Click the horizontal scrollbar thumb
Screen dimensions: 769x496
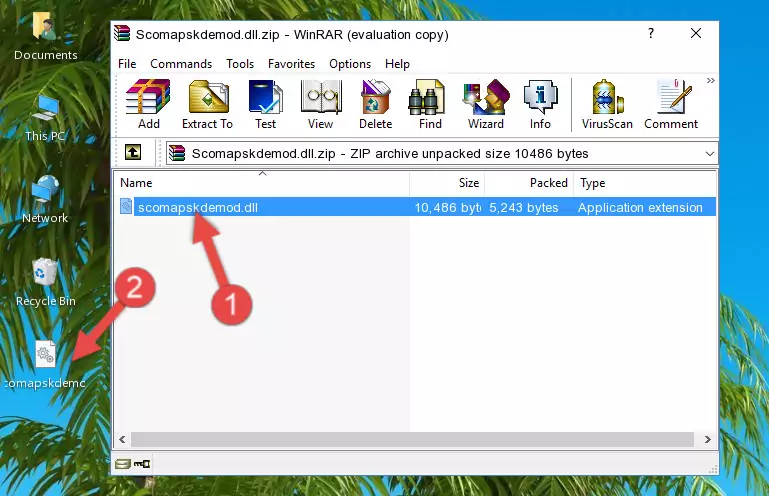click(x=412, y=440)
